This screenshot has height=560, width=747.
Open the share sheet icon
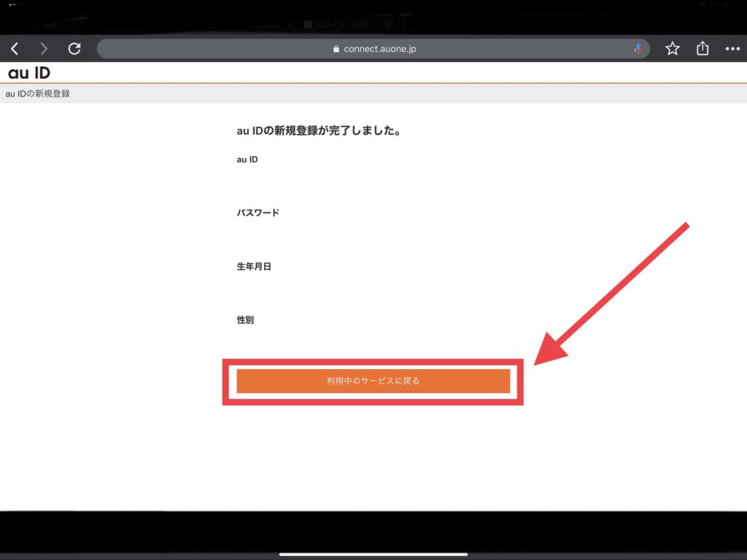tap(703, 48)
